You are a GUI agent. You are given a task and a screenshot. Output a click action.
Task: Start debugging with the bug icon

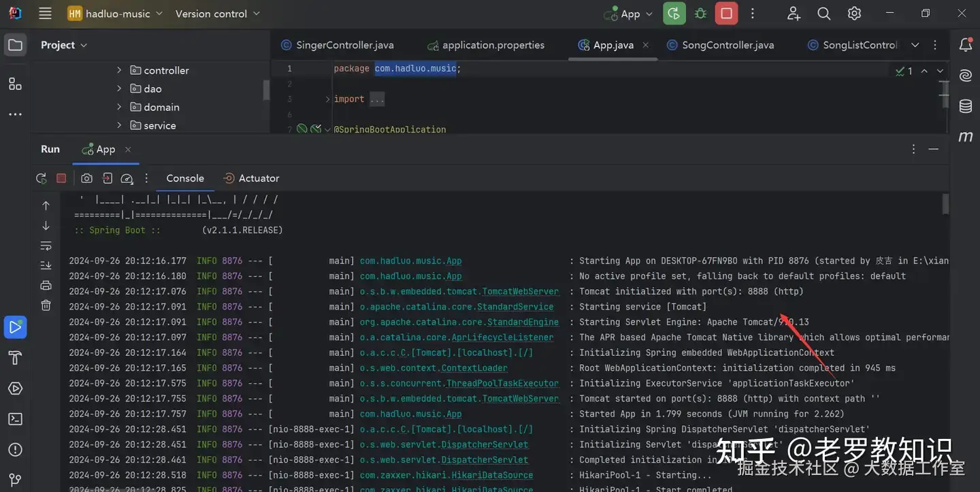click(x=700, y=14)
